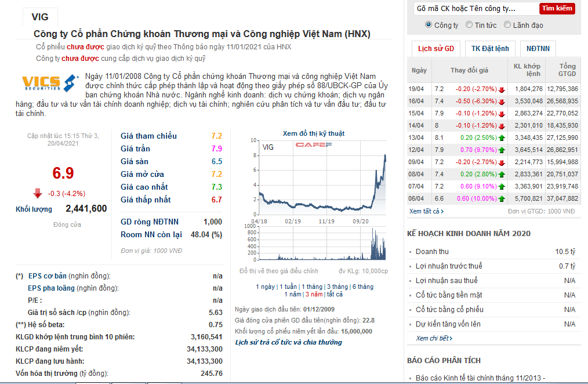Click the green up arrow in the 12/04 row

tap(502, 150)
